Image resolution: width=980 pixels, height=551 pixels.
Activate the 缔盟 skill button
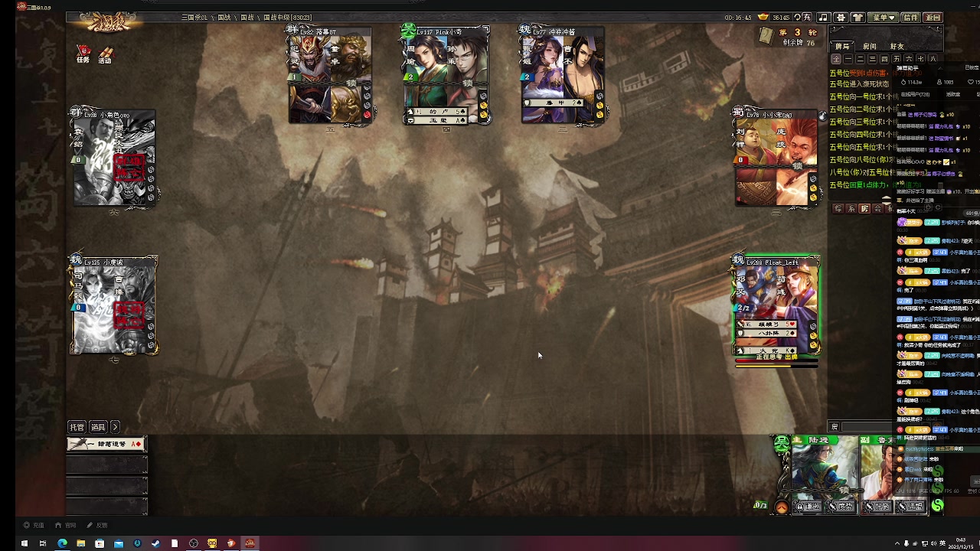pyautogui.click(x=910, y=507)
